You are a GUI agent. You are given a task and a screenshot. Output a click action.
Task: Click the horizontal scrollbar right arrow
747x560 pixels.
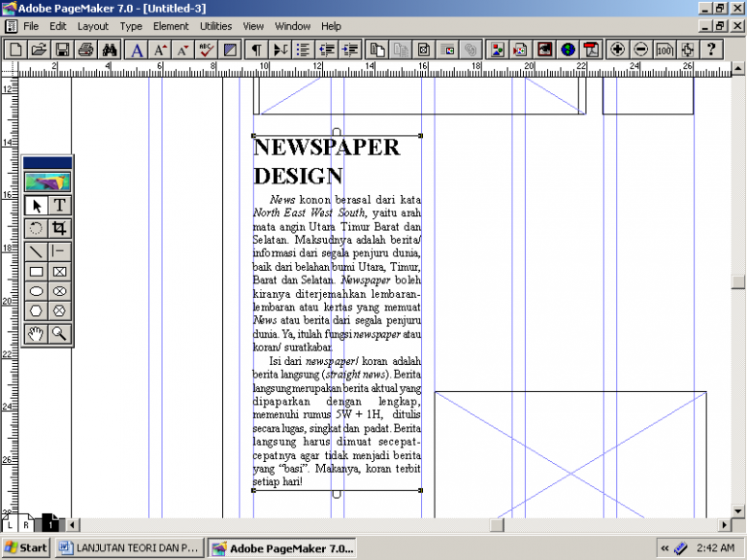[x=725, y=525]
